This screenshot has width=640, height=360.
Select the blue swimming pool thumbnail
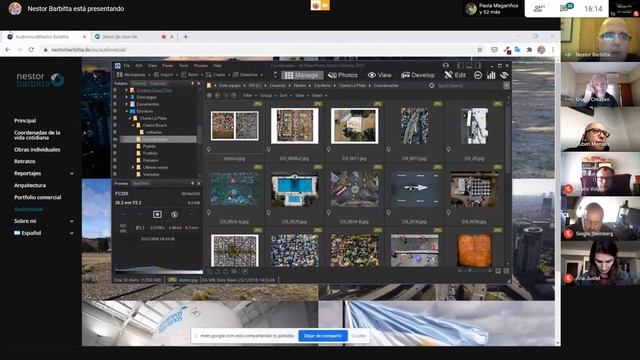click(294, 190)
